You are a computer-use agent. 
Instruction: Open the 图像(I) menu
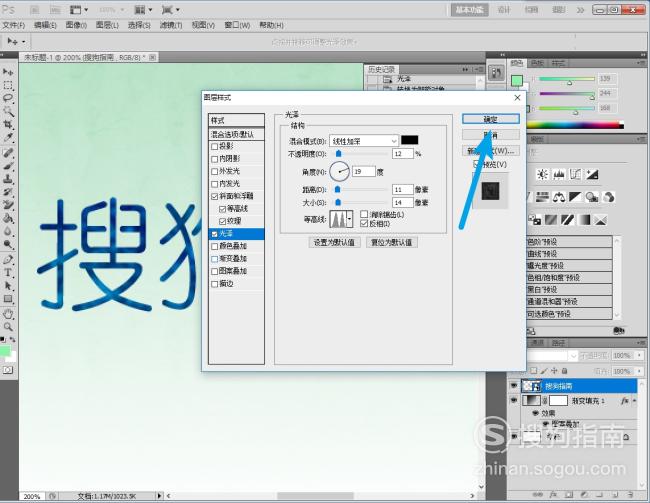pyautogui.click(x=76, y=25)
